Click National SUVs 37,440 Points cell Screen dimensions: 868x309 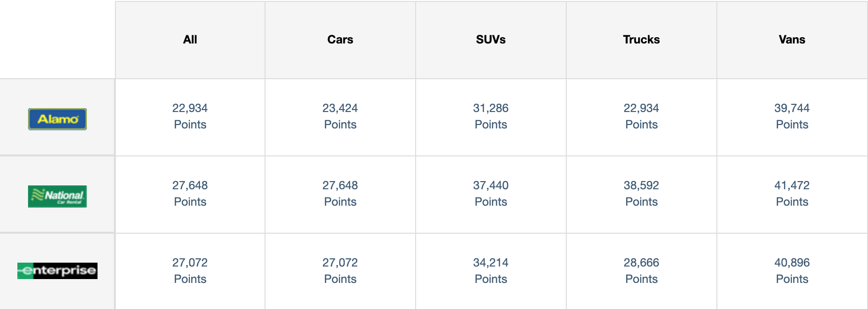[x=491, y=195]
